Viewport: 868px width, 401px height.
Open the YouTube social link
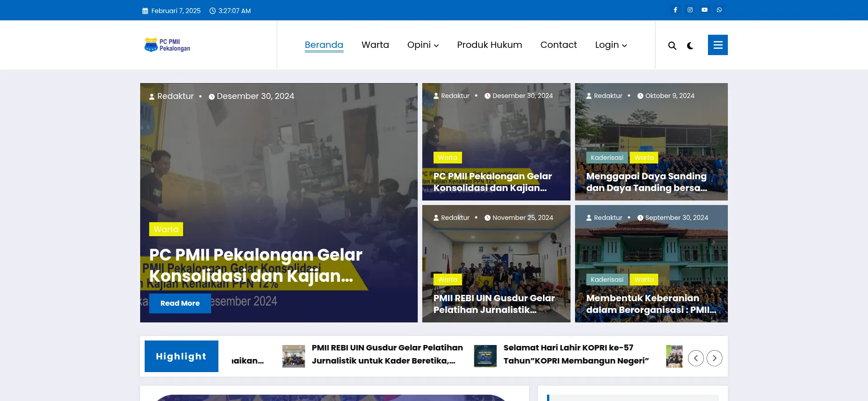pyautogui.click(x=704, y=10)
